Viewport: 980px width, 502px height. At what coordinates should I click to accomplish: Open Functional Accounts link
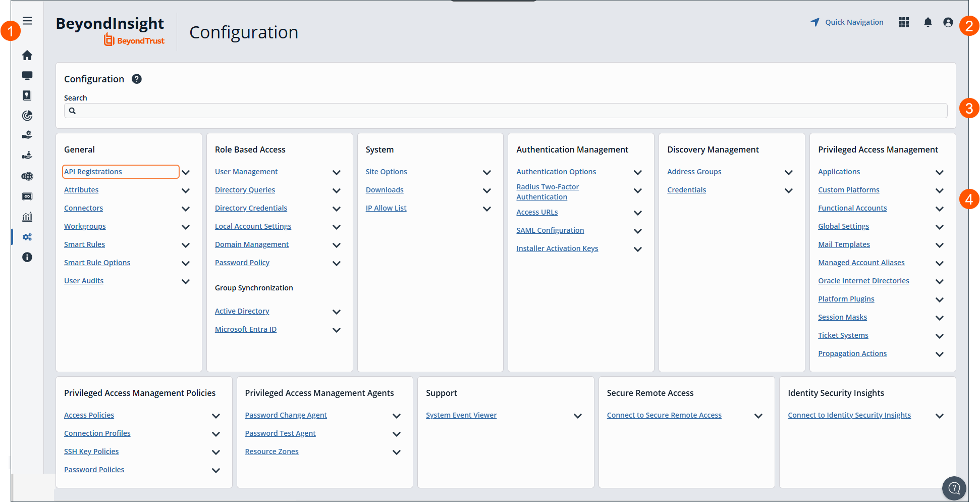[852, 208]
